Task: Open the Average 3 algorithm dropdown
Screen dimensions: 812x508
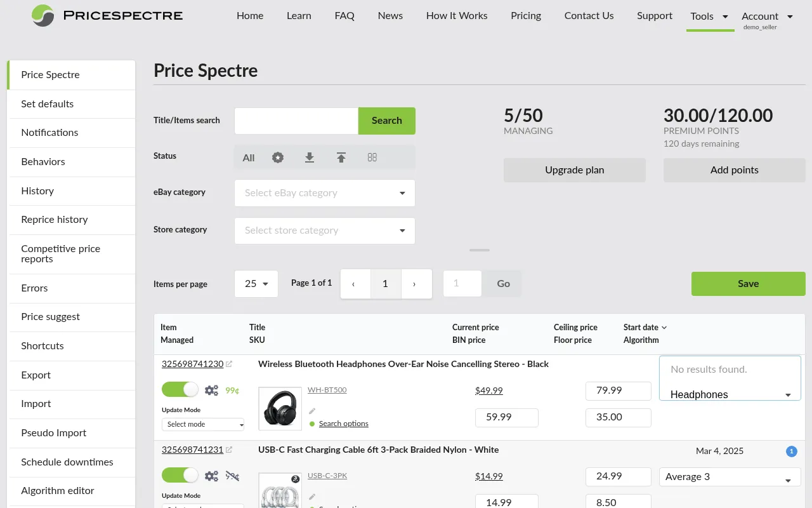Action: (x=730, y=476)
